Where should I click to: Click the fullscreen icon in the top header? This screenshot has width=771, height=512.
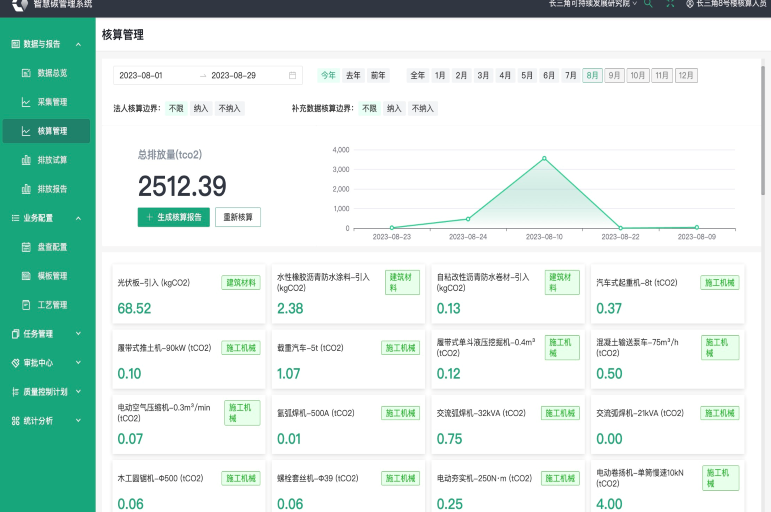tap(670, 4)
